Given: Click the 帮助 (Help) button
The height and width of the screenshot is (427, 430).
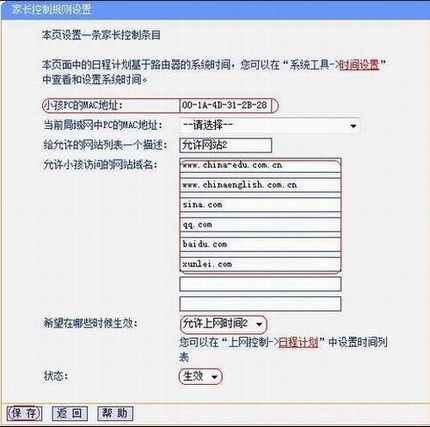Looking at the screenshot, I should tap(115, 413).
